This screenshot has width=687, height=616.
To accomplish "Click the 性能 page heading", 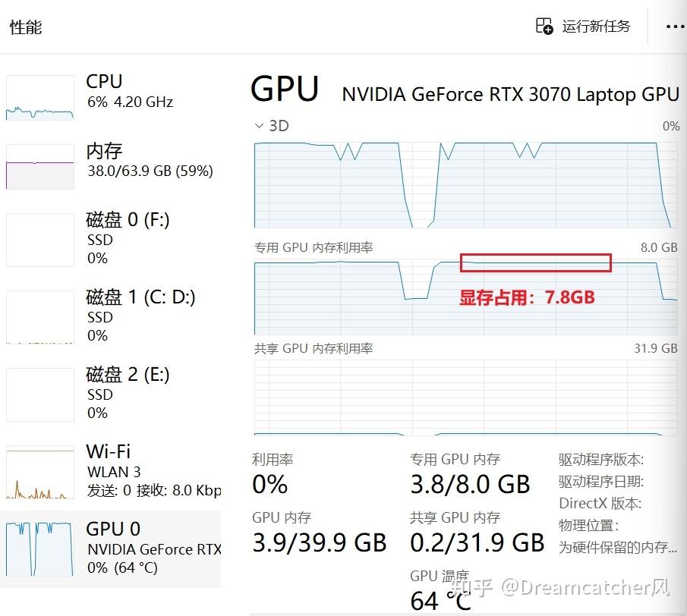I will [x=26, y=27].
